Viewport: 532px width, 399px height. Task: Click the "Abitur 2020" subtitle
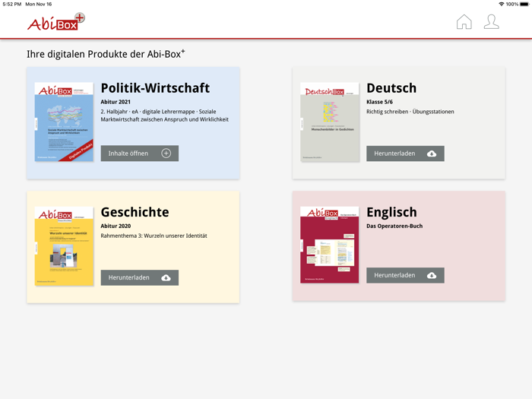[116, 226]
